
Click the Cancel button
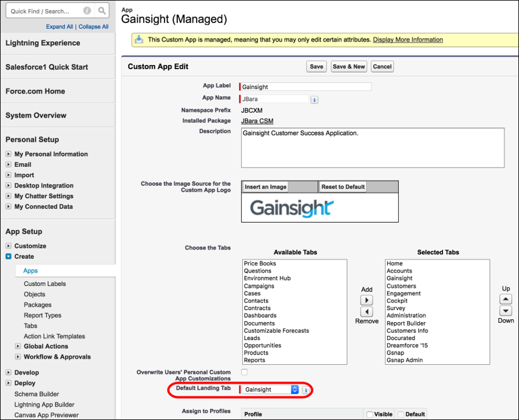(x=382, y=67)
